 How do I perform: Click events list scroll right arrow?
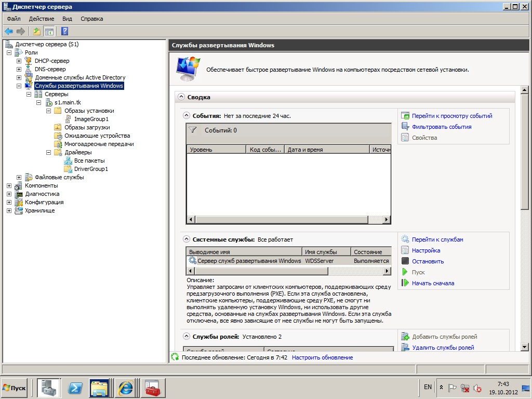point(387,220)
